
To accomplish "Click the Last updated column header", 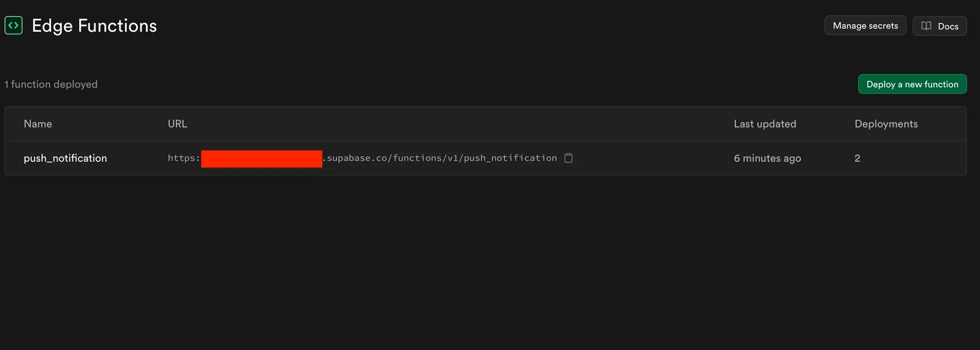I will pos(765,124).
